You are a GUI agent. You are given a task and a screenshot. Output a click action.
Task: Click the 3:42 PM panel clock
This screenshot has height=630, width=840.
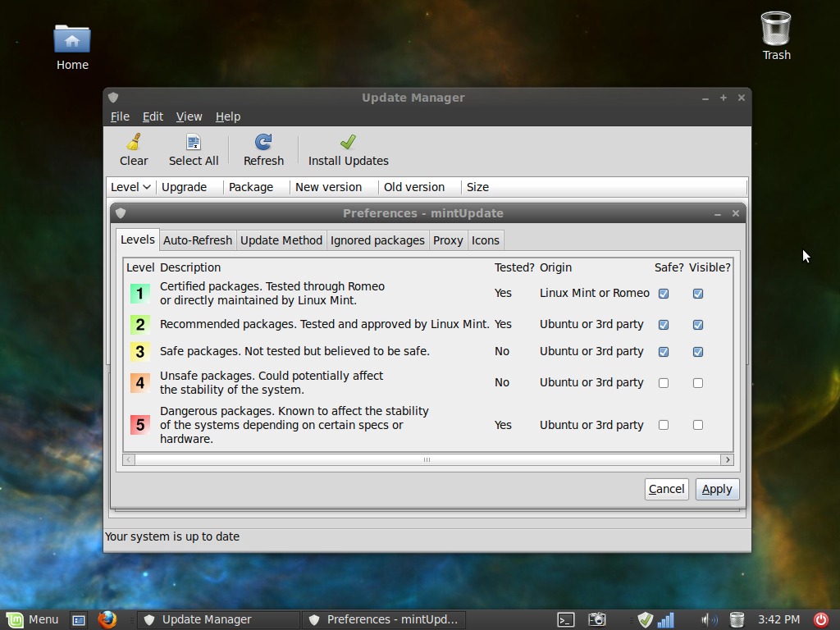click(778, 620)
